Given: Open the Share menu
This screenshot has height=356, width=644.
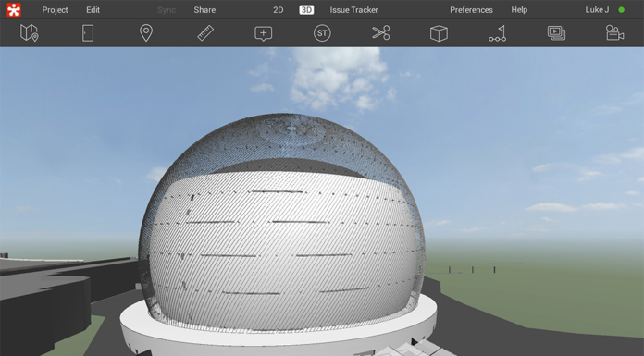Looking at the screenshot, I should pos(204,10).
